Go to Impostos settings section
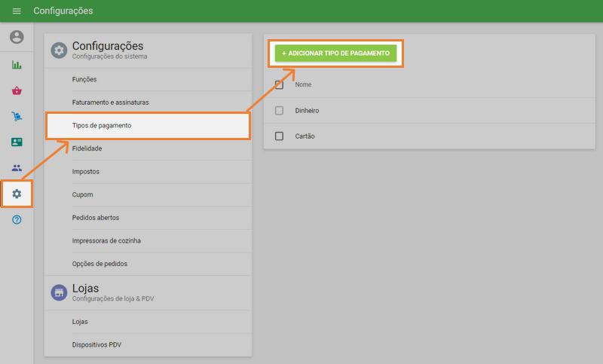 click(86, 172)
